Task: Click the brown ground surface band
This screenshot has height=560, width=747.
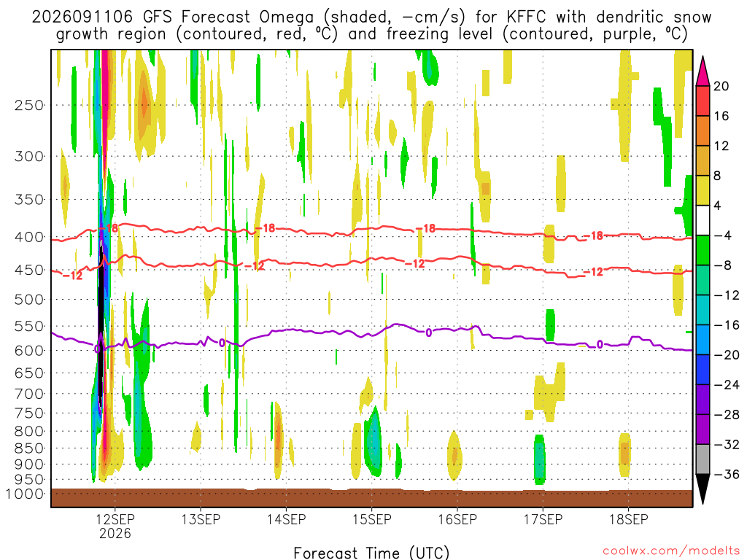Action: click(x=371, y=497)
